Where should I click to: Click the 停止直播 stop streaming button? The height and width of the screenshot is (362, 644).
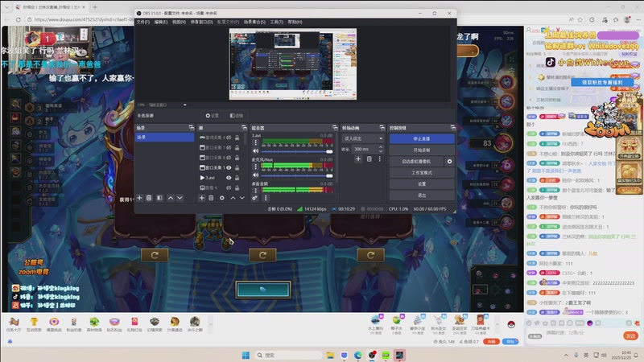point(422,138)
